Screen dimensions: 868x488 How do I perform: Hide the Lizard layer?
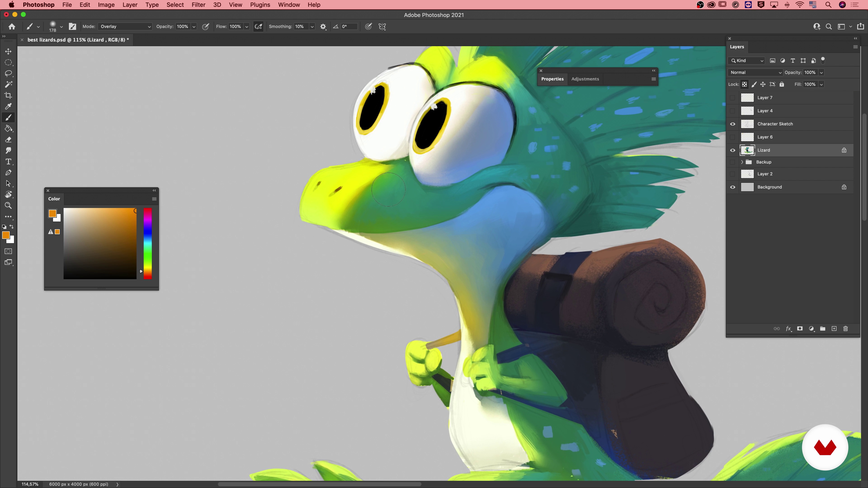click(x=733, y=150)
